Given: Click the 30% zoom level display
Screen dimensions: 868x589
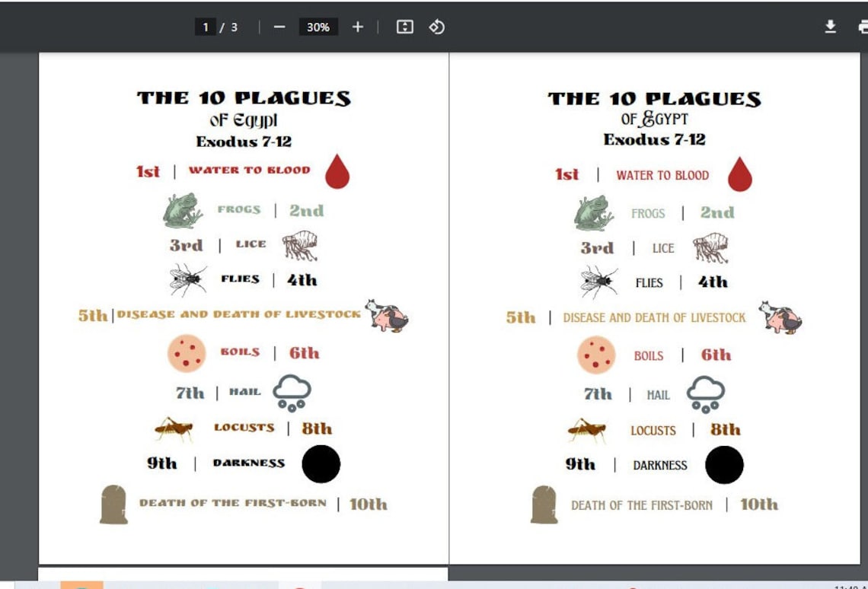Looking at the screenshot, I should tap(318, 27).
